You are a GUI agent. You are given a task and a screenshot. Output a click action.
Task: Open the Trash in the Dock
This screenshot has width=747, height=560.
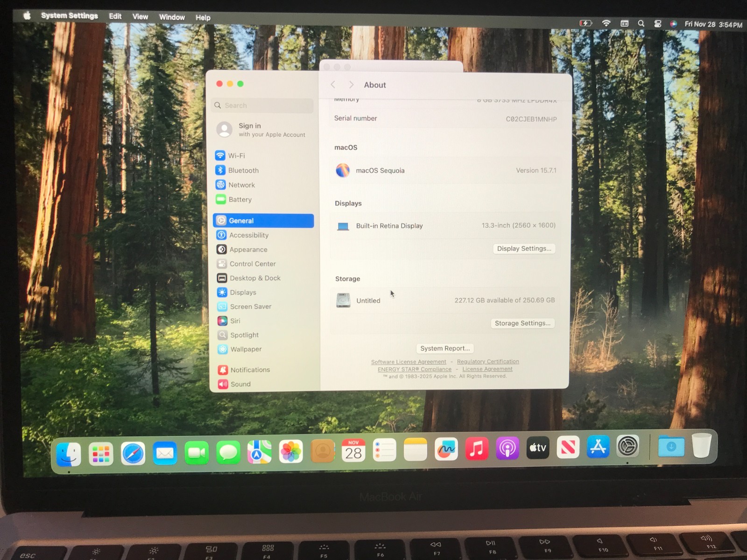click(x=702, y=445)
